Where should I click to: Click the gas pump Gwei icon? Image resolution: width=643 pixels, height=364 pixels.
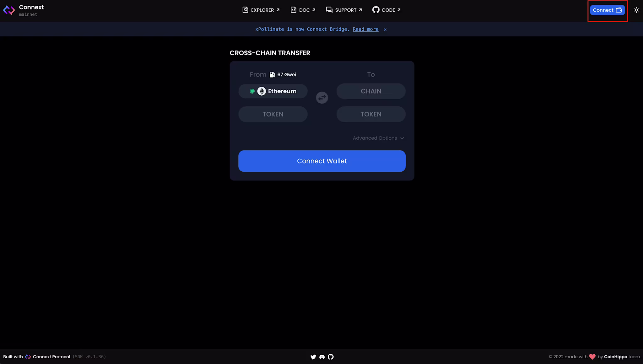(x=272, y=75)
